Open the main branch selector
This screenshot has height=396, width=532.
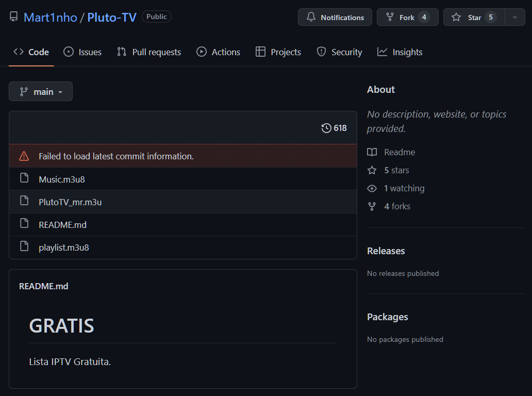click(x=40, y=91)
